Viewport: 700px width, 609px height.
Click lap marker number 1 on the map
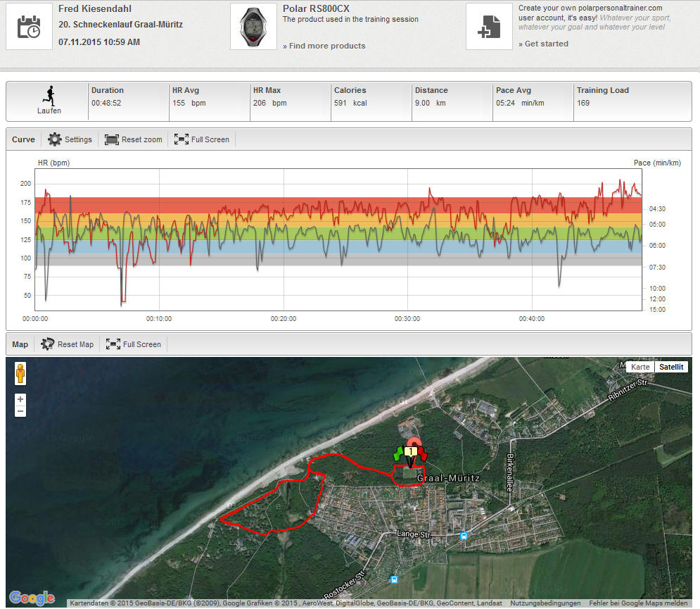click(411, 451)
